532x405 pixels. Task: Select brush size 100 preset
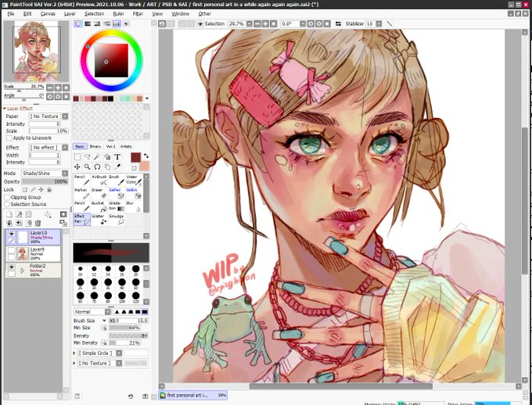coord(122,297)
